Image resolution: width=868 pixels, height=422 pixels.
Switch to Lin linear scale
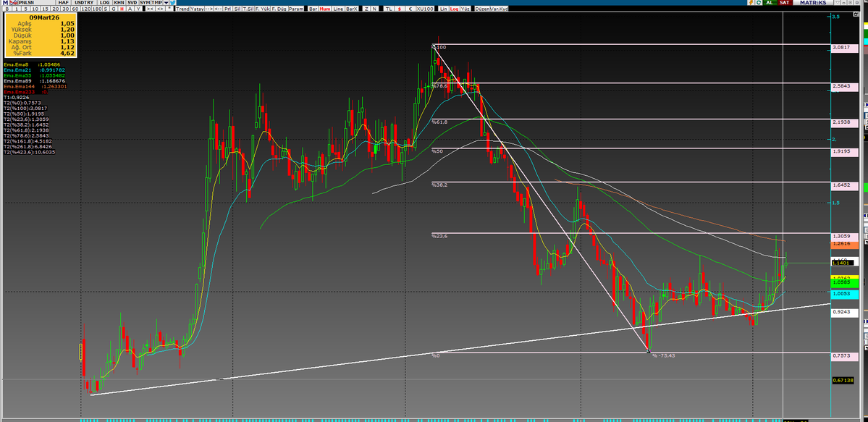pyautogui.click(x=443, y=9)
